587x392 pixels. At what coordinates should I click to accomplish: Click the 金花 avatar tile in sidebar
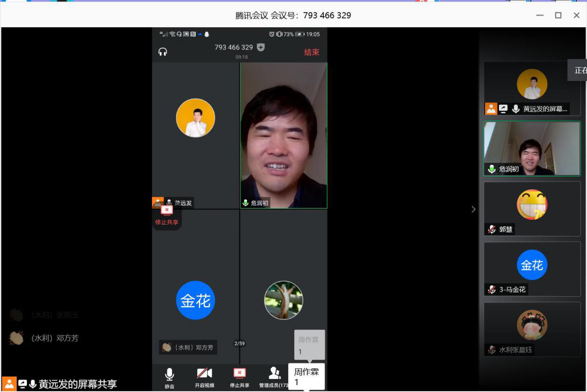[x=532, y=265]
